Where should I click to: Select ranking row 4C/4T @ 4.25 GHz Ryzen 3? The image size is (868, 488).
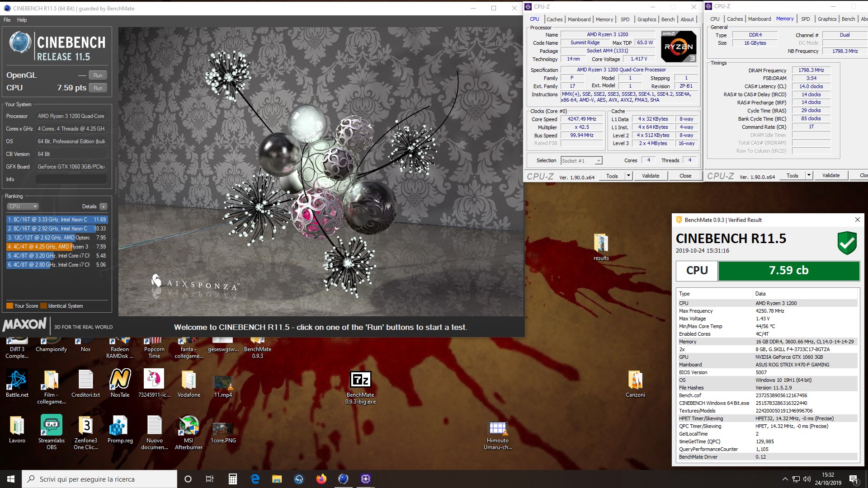[57, 247]
